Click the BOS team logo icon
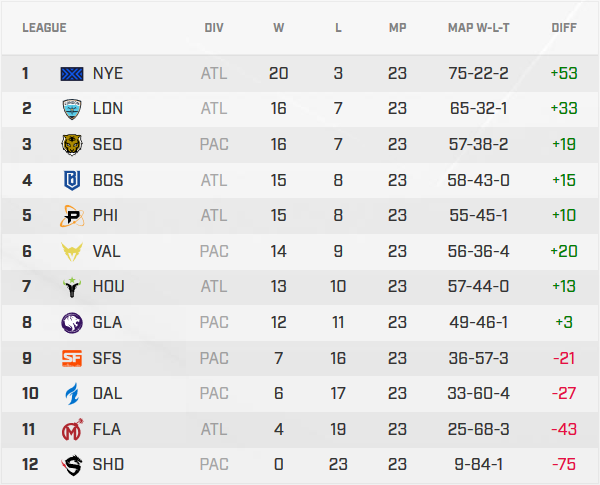Image resolution: width=600 pixels, height=485 pixels. click(73, 181)
